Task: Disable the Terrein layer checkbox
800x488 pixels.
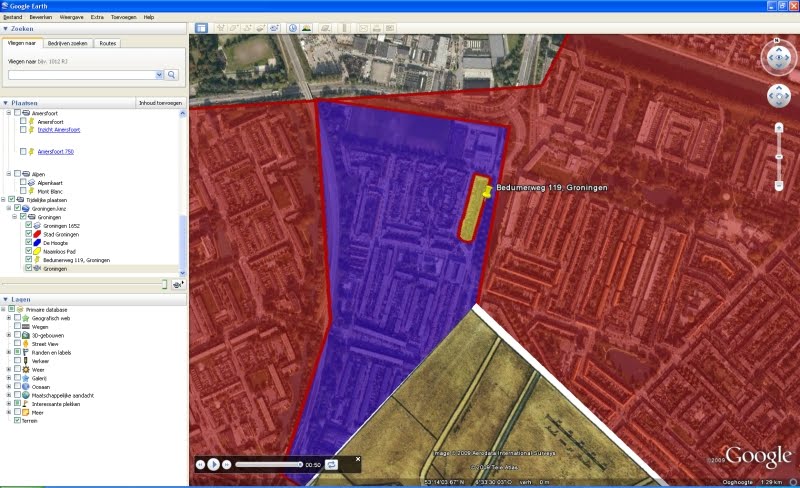Action: click(x=17, y=420)
